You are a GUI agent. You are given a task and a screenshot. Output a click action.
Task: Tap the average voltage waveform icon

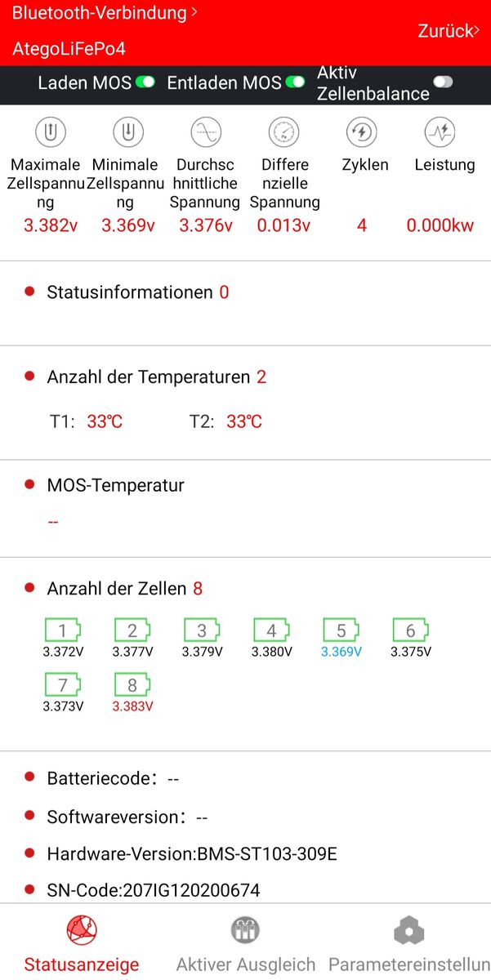click(206, 131)
